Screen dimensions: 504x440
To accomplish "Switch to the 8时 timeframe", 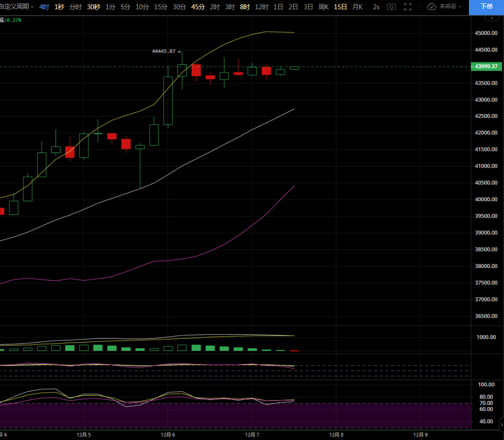I will [x=245, y=7].
